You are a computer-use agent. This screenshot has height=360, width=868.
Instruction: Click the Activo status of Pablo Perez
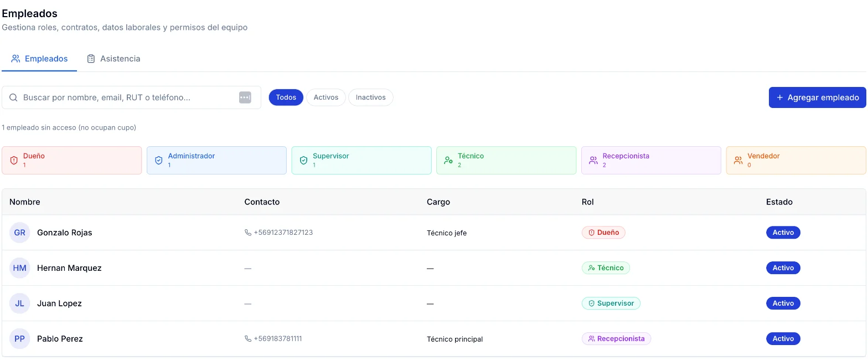pyautogui.click(x=783, y=339)
